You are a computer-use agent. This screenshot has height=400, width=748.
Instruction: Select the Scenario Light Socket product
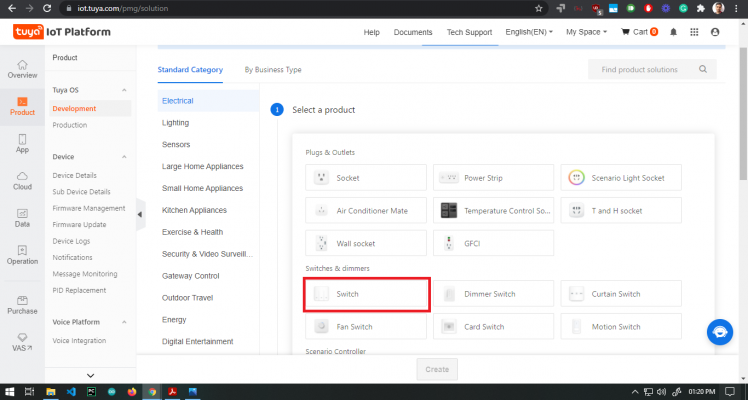(620, 178)
